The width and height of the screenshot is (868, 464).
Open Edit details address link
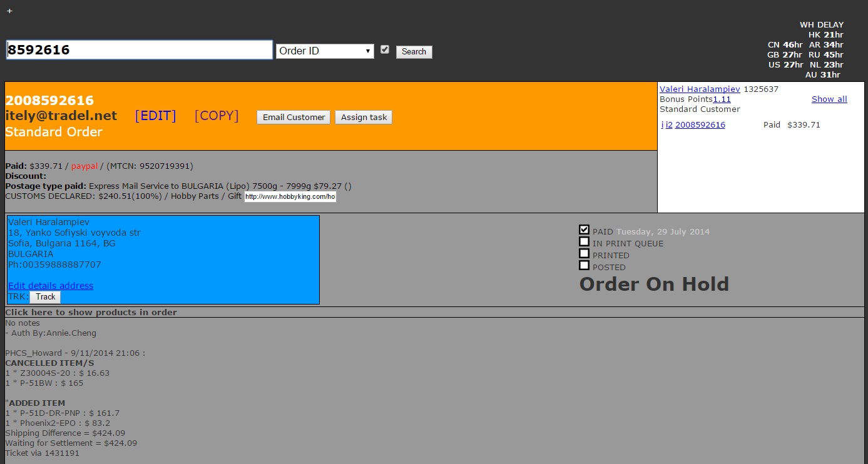(x=51, y=286)
